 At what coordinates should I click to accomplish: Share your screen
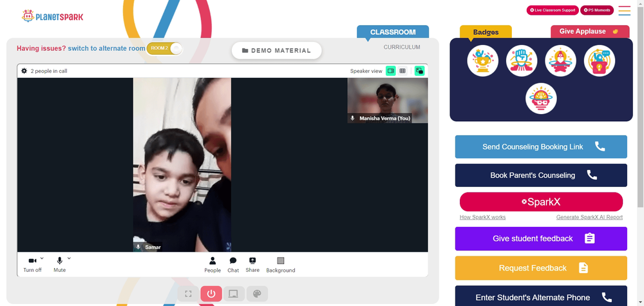252,265
